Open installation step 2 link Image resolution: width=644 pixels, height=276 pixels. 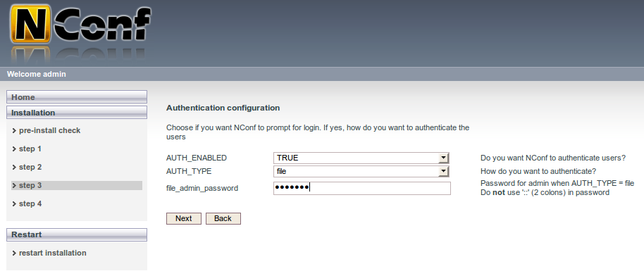coord(30,167)
